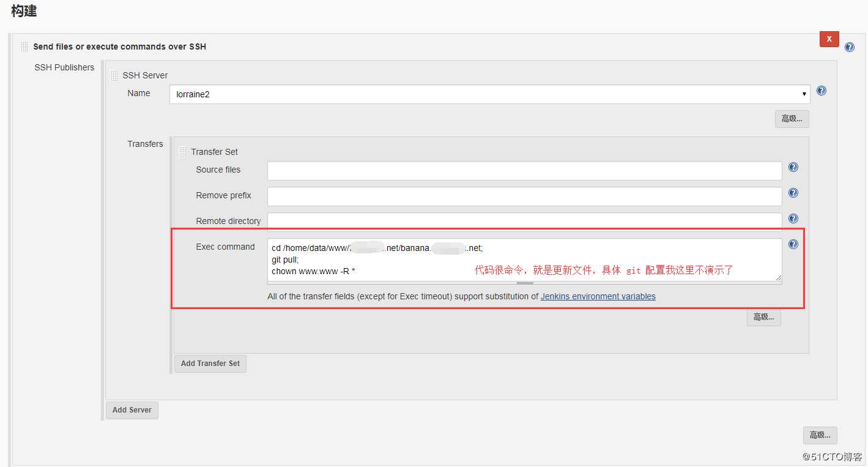The height and width of the screenshot is (467, 868).
Task: Click the 构建 section heading
Action: pyautogui.click(x=24, y=10)
